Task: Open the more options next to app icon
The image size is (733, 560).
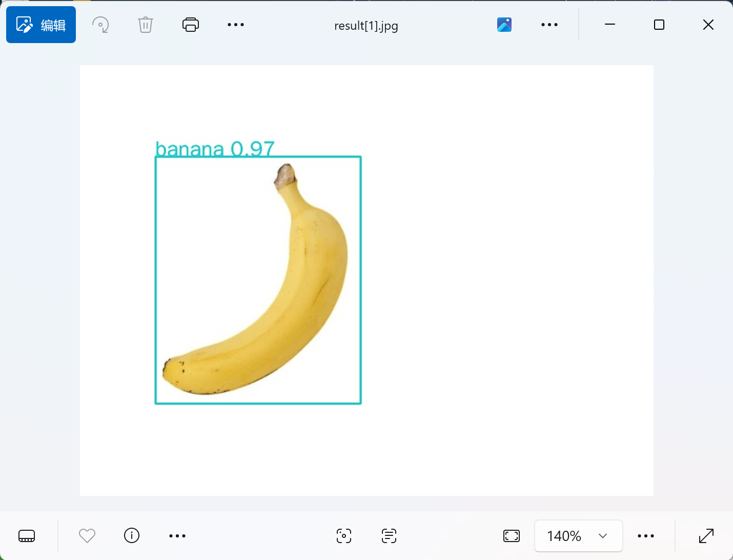Action: (549, 25)
